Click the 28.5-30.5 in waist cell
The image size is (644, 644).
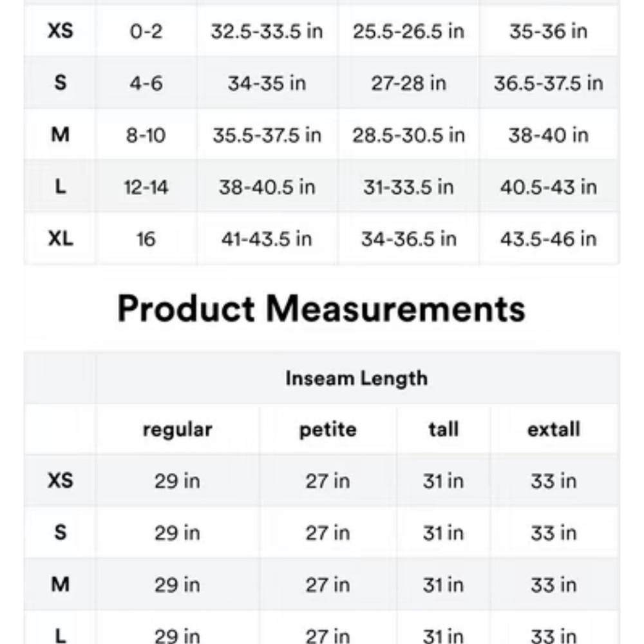pyautogui.click(x=409, y=135)
